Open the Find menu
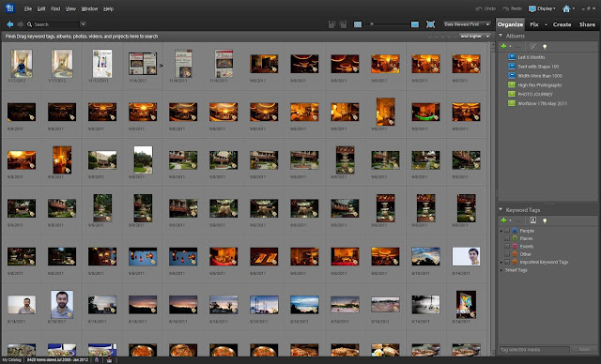Screen dimensions: 601x364 pos(55,8)
